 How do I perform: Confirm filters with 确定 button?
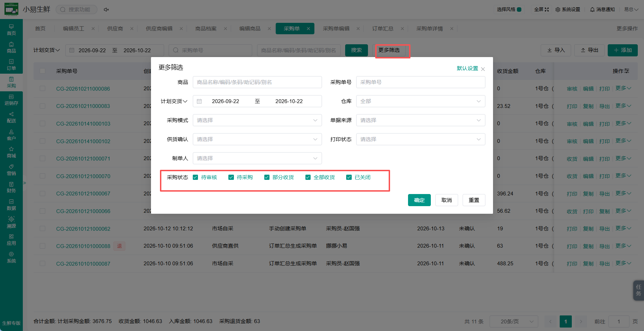(x=419, y=200)
